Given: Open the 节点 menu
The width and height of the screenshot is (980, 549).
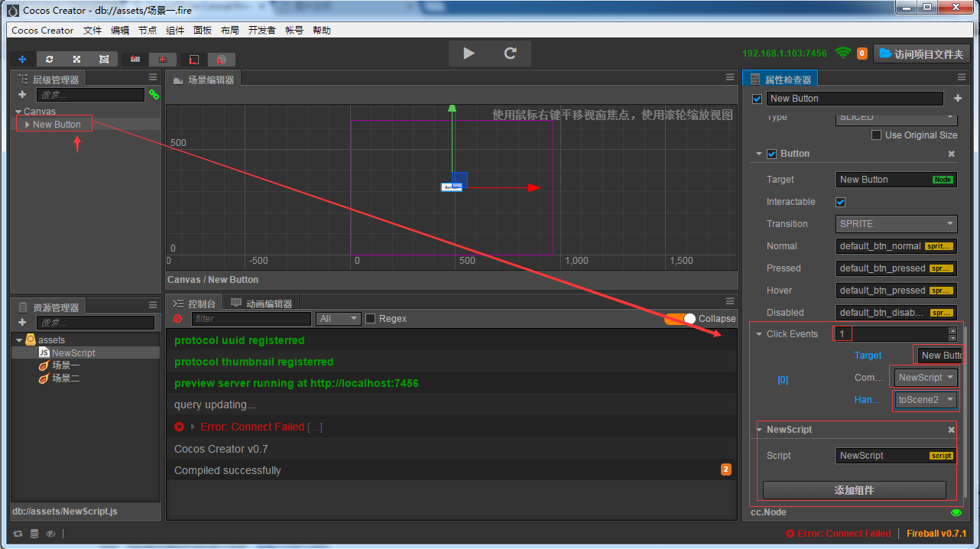Looking at the screenshot, I should (x=148, y=31).
